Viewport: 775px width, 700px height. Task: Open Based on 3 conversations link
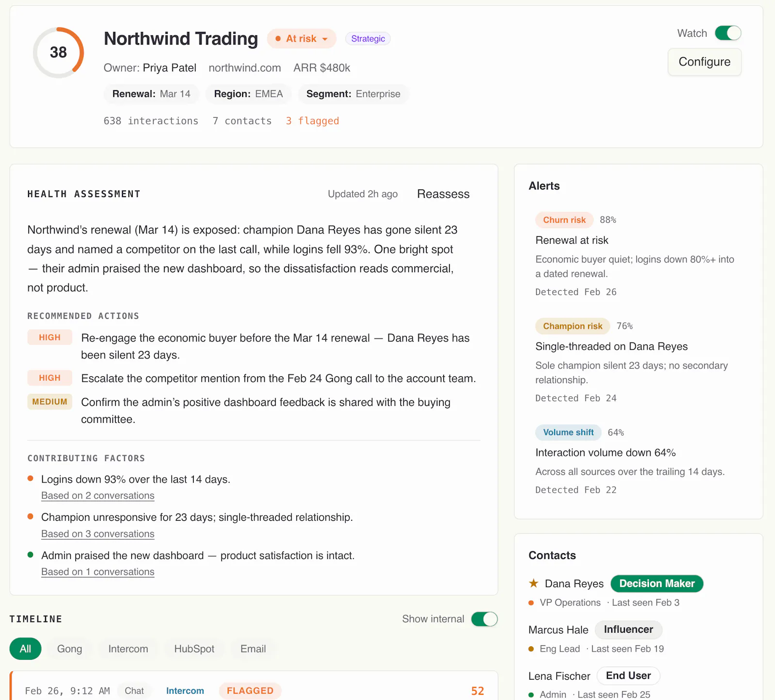pos(98,534)
